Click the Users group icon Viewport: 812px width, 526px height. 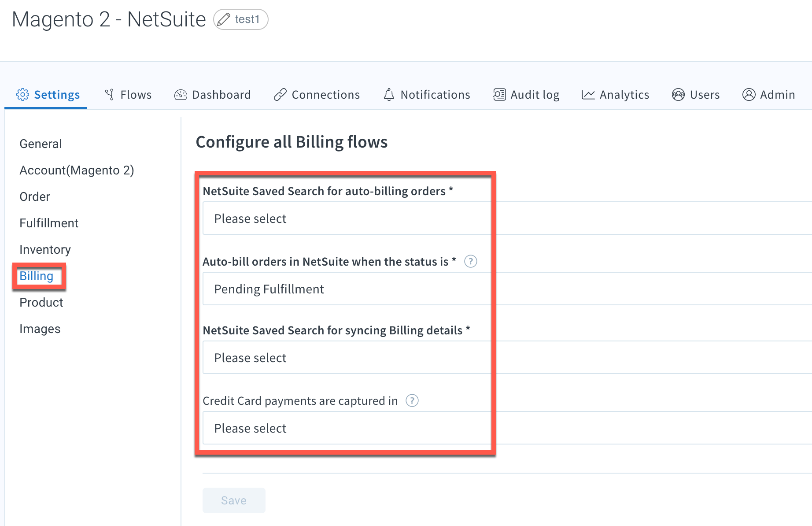coord(678,95)
